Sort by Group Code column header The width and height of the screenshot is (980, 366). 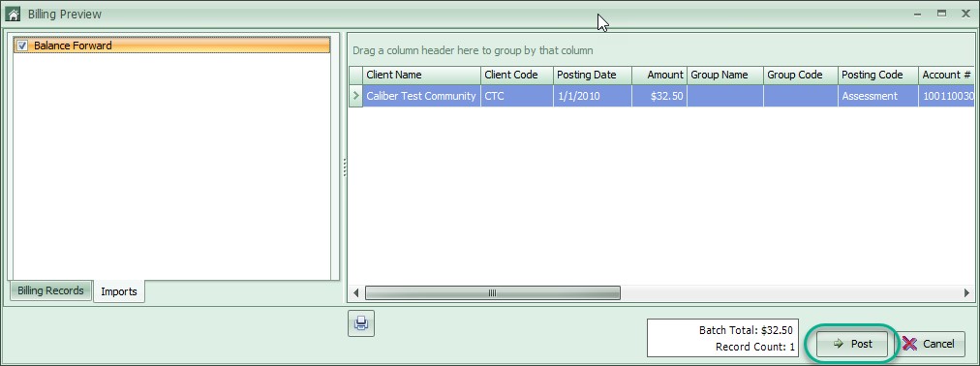801,75
